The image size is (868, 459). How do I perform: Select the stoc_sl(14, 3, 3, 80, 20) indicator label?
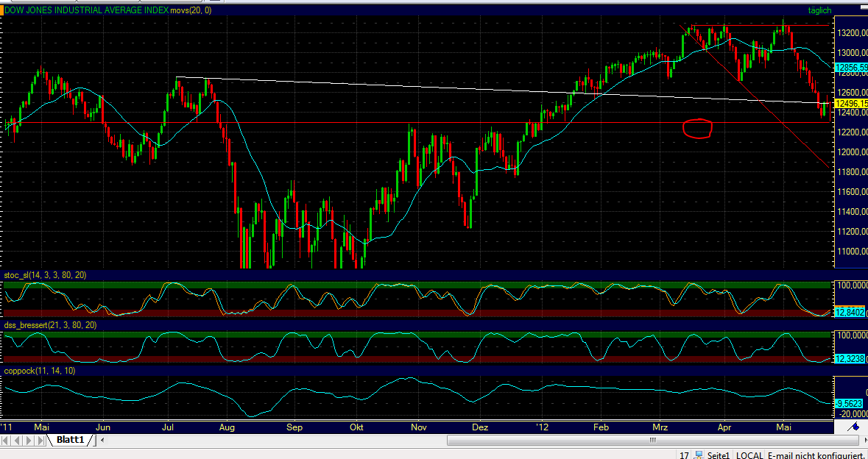click(45, 275)
